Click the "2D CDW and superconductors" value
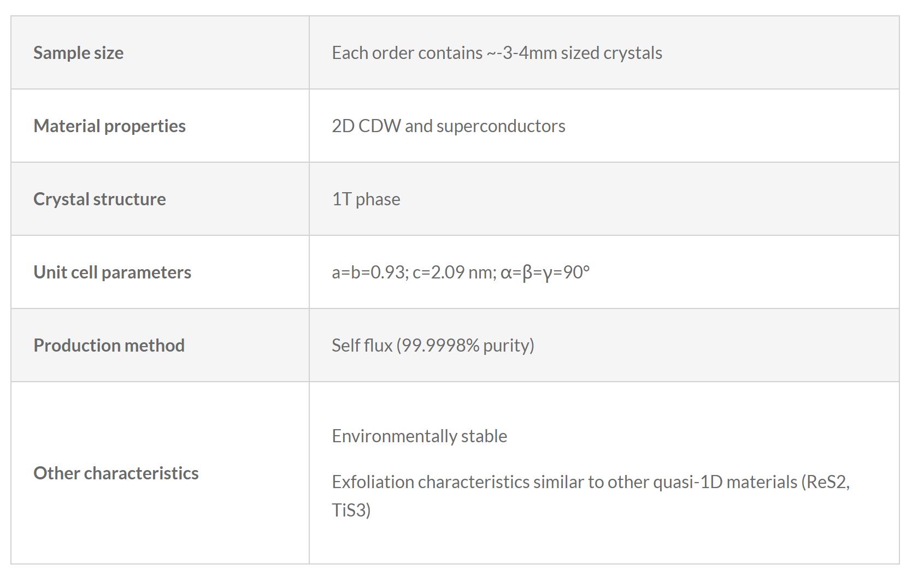This screenshot has height=576, width=924. 448,126
